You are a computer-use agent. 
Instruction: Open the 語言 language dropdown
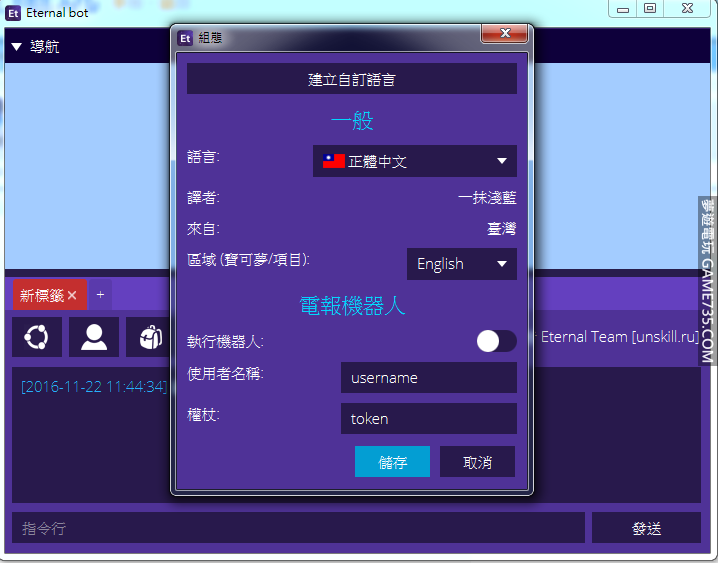coord(415,161)
